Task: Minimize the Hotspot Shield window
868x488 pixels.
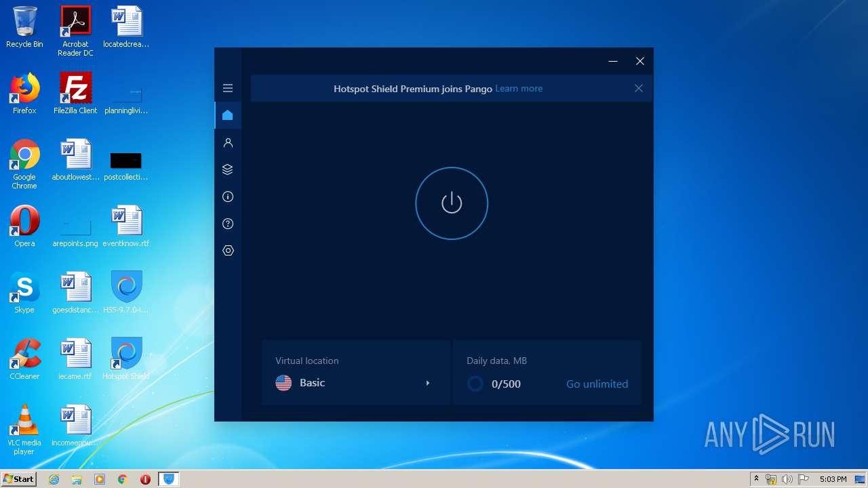Action: [x=613, y=61]
